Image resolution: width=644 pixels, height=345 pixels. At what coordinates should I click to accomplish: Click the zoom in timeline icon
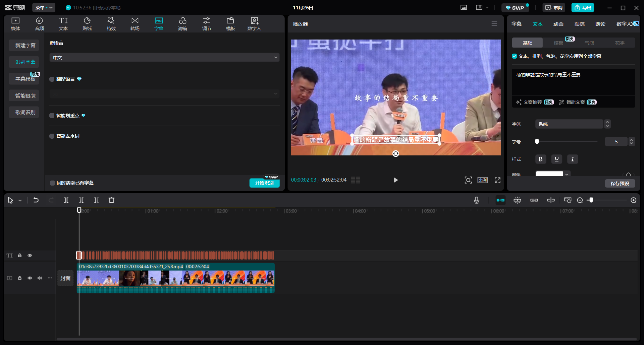tap(634, 200)
